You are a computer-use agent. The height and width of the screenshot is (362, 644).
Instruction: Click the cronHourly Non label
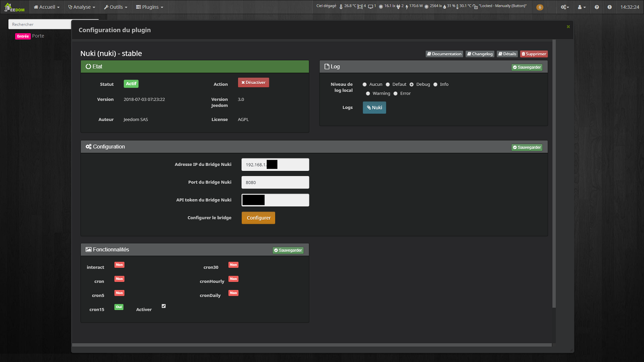pos(234,279)
